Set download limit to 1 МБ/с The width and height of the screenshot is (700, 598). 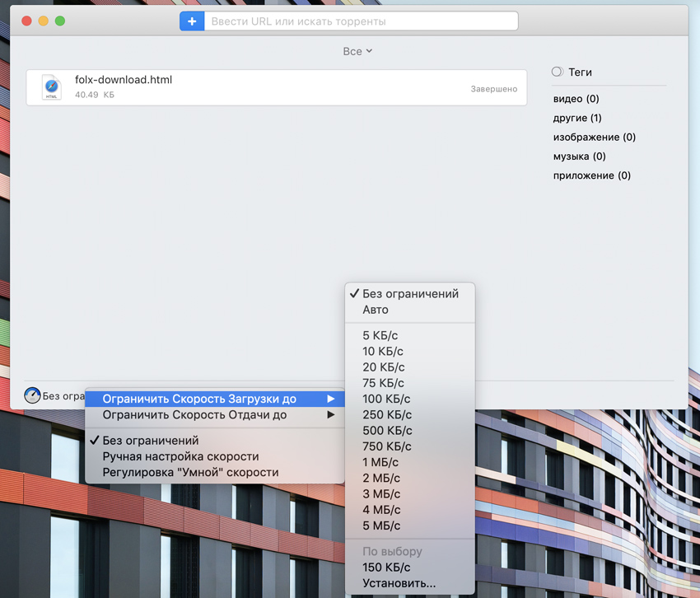pos(410,462)
